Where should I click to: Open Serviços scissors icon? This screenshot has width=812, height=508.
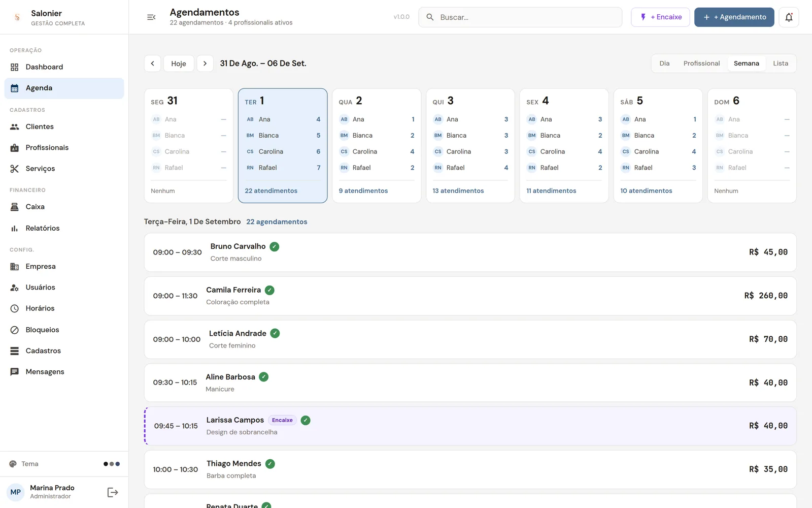tap(15, 169)
